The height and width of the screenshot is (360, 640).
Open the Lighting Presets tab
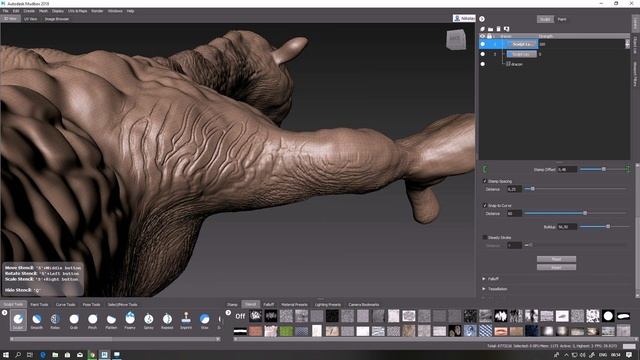click(328, 304)
